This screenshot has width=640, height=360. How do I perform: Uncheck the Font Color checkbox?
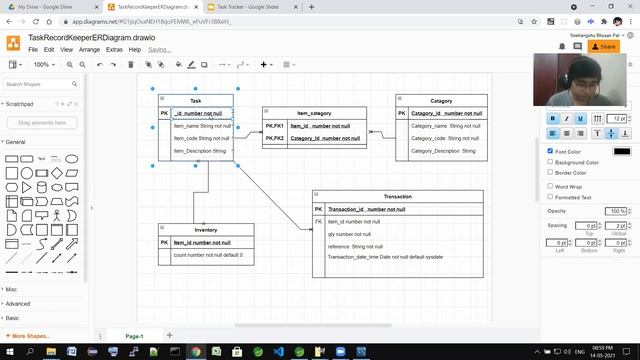click(x=550, y=151)
